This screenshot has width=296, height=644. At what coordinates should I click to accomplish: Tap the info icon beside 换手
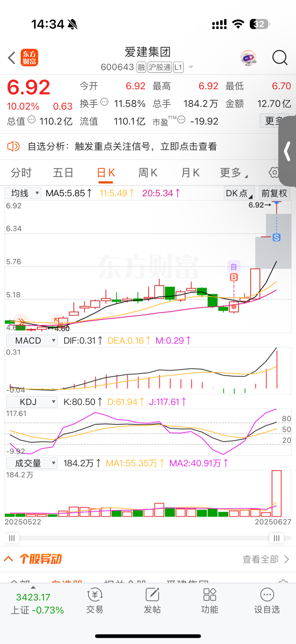pos(104,102)
